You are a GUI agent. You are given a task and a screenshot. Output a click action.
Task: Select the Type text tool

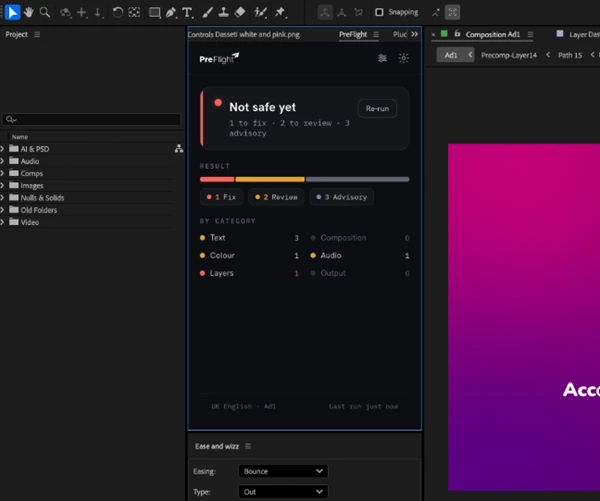click(188, 12)
